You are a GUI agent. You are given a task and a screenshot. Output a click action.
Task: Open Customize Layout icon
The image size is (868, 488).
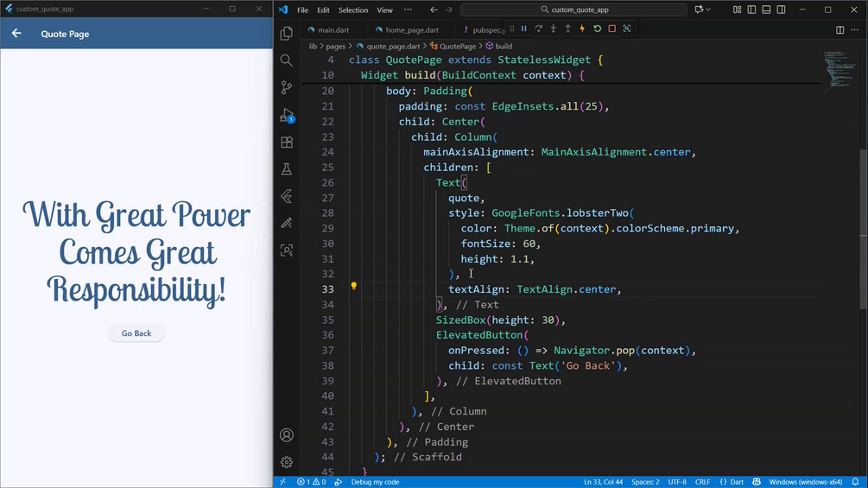[737, 10]
